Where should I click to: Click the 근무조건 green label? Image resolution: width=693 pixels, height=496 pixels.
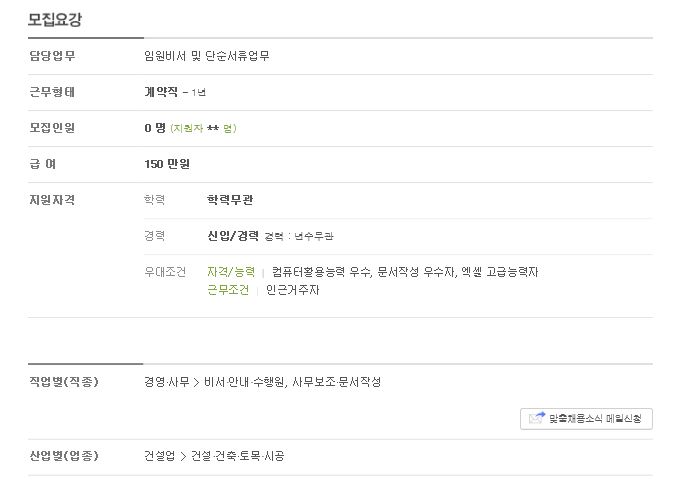[228, 290]
